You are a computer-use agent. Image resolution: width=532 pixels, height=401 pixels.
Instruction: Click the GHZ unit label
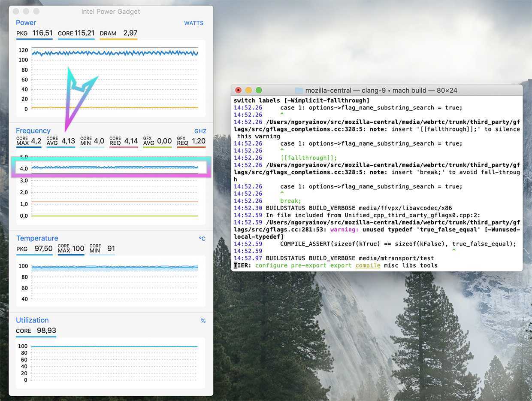[x=200, y=131]
